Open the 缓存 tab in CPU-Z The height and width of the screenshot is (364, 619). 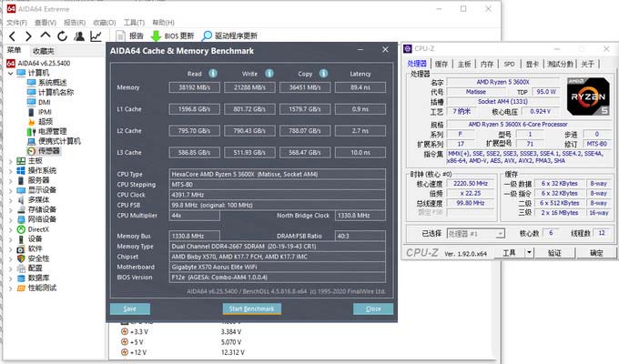click(441, 64)
